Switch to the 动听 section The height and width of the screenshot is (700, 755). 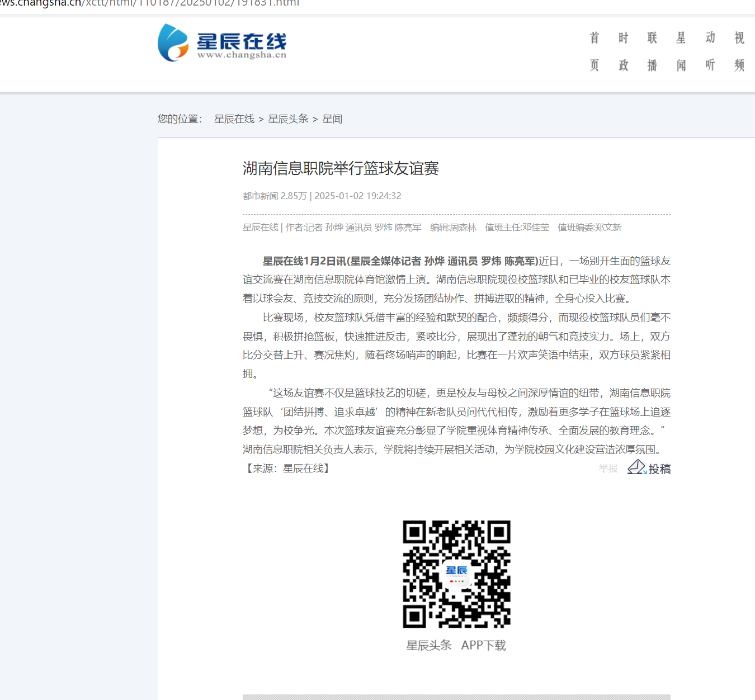click(710, 51)
